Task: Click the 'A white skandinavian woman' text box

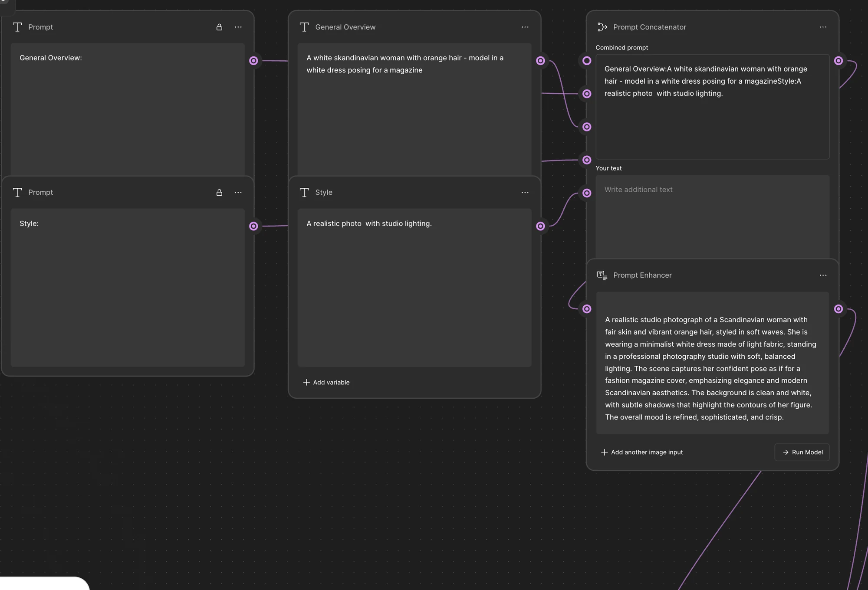Action: (x=414, y=109)
